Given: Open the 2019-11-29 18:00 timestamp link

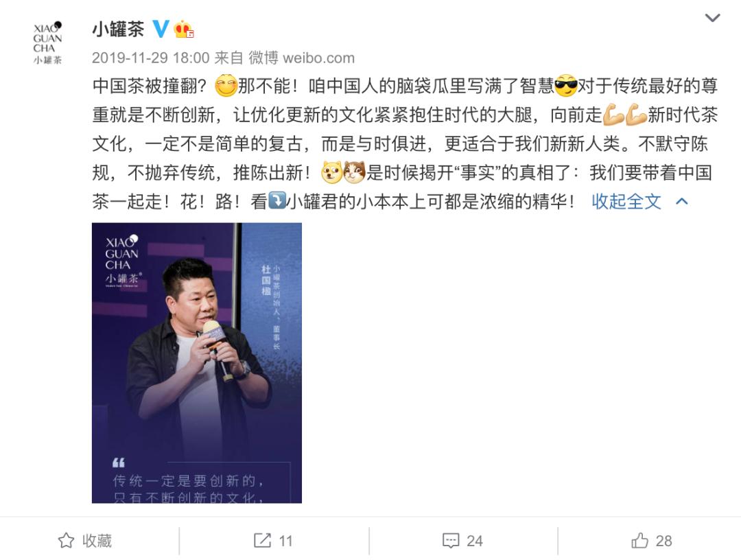Looking at the screenshot, I should click(x=150, y=58).
